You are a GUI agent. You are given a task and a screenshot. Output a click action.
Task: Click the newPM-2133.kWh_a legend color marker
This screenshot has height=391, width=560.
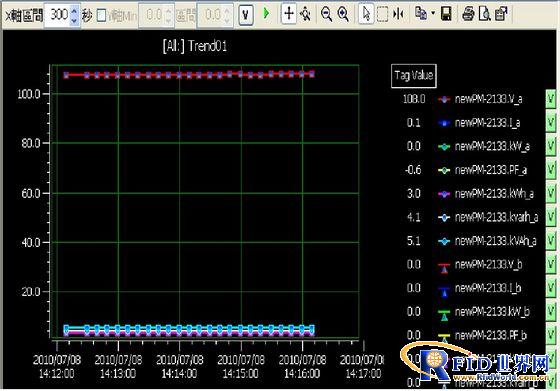(444, 194)
